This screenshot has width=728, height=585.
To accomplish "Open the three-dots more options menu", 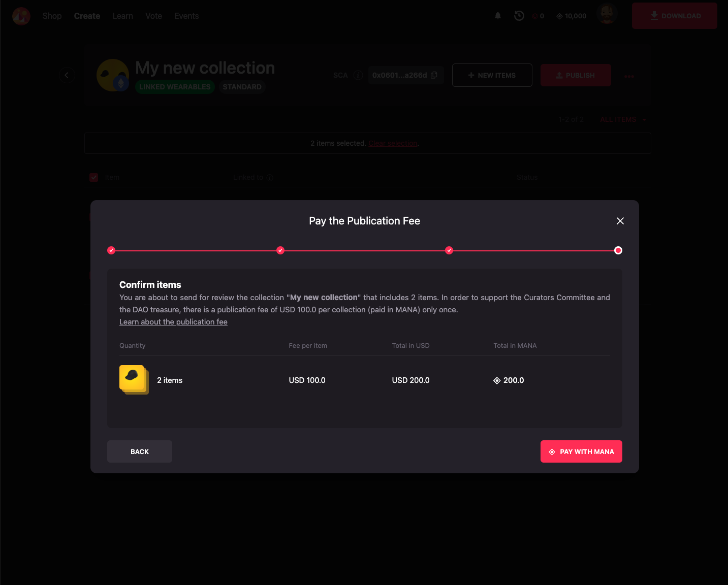I will [x=629, y=76].
